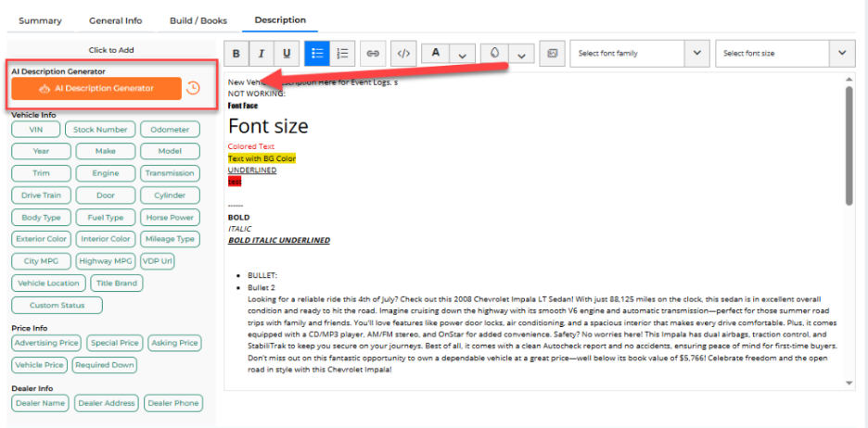Add the Fuel Type tag

[105, 218]
